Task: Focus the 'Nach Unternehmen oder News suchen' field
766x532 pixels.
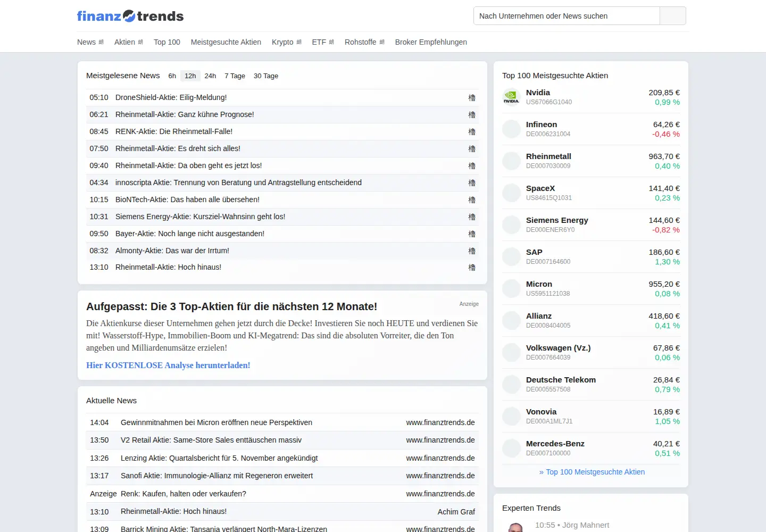Action: tap(567, 16)
